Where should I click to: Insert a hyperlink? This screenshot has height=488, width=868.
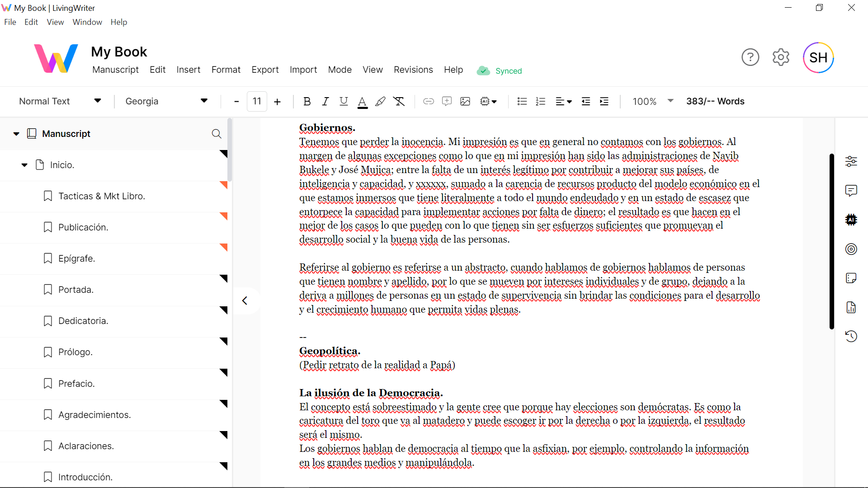(x=429, y=101)
